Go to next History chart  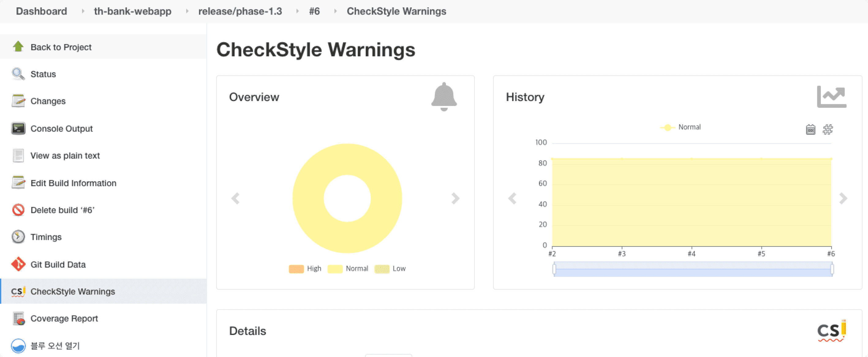pyautogui.click(x=843, y=198)
